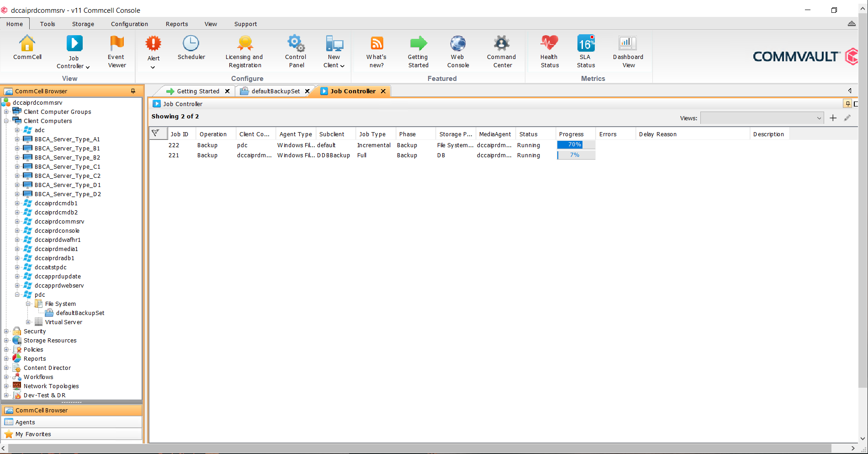Collapse the pdc client node
Image resolution: width=868 pixels, height=454 pixels.
click(17, 294)
